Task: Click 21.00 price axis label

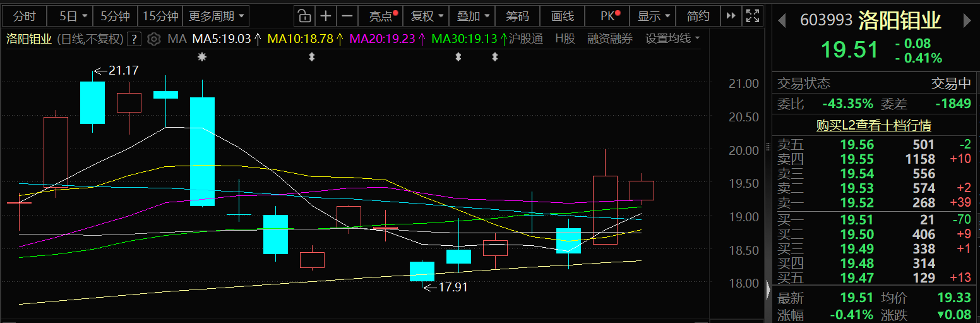Action: [x=743, y=83]
